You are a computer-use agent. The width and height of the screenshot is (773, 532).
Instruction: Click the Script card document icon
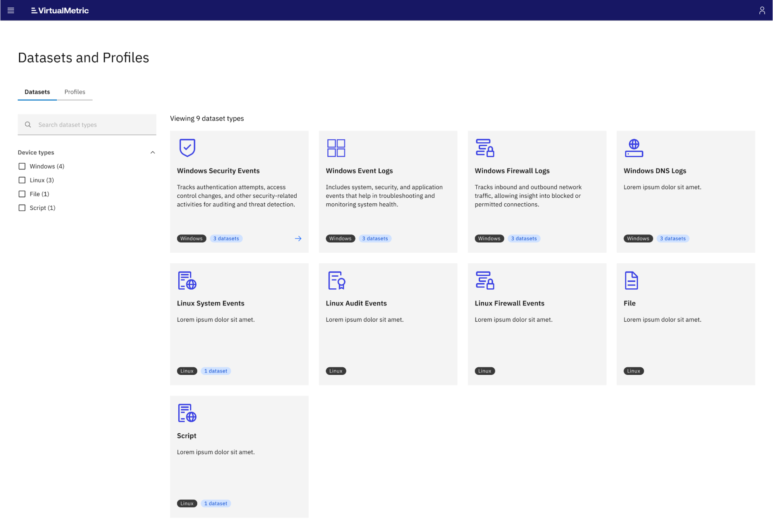point(187,412)
